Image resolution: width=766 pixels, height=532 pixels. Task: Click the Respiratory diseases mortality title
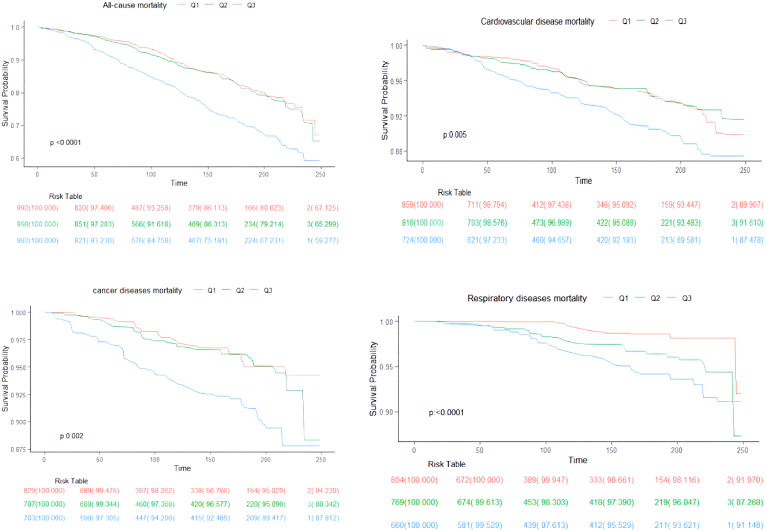point(527,298)
